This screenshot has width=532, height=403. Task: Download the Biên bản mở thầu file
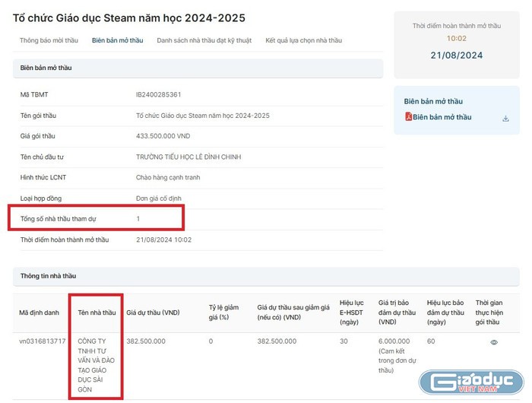tap(505, 118)
